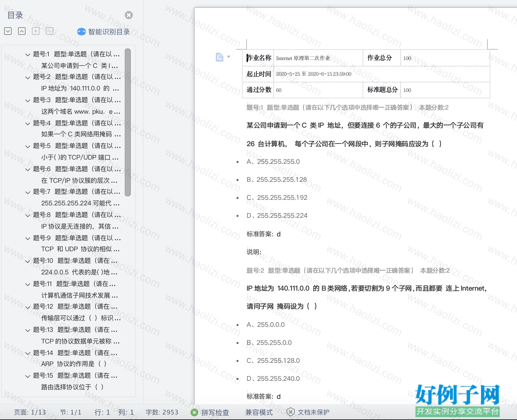Select outline heading 题号:13 题型:单选题
The height and width of the screenshot is (420, 517).
pyautogui.click(x=75, y=330)
